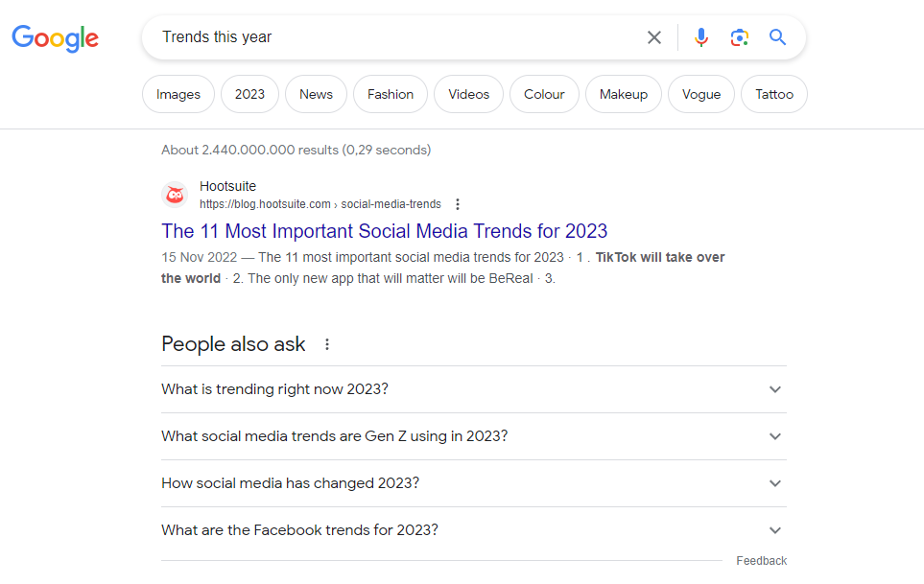Click the Hootsuite owl favicon

click(175, 195)
